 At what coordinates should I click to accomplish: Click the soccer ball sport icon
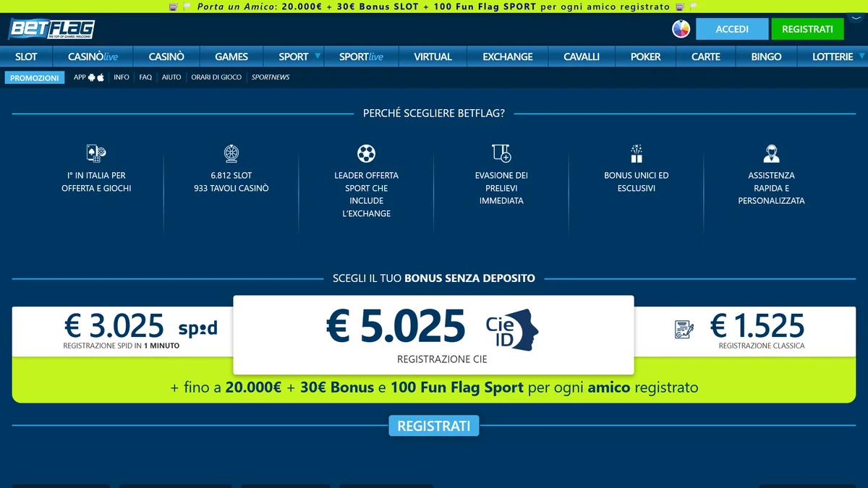click(367, 153)
